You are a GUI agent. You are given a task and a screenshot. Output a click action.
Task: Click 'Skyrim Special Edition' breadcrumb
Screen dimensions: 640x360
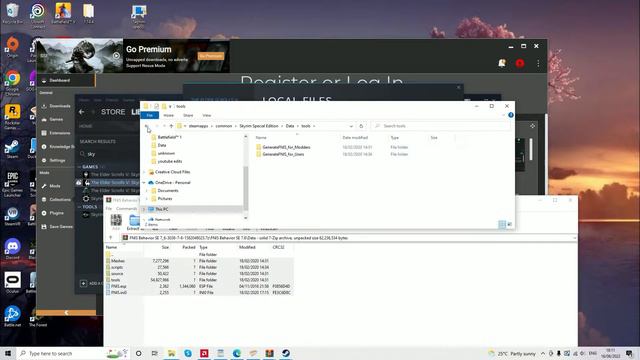[x=259, y=126]
